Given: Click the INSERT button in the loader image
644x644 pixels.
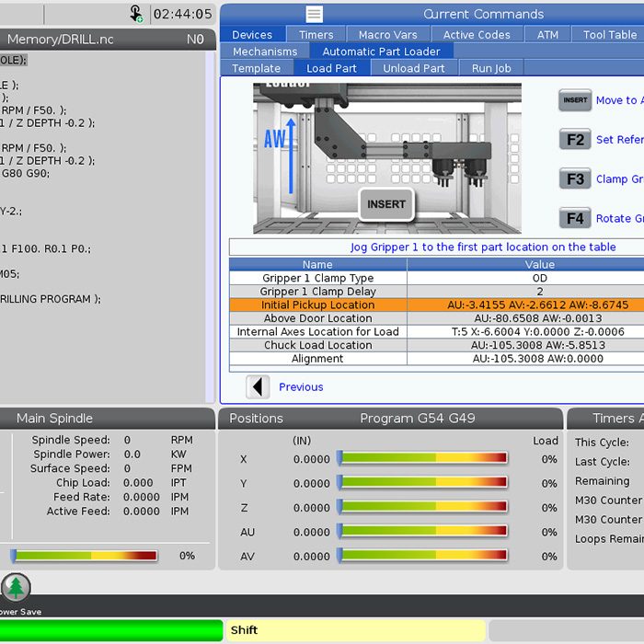Looking at the screenshot, I should pyautogui.click(x=386, y=204).
